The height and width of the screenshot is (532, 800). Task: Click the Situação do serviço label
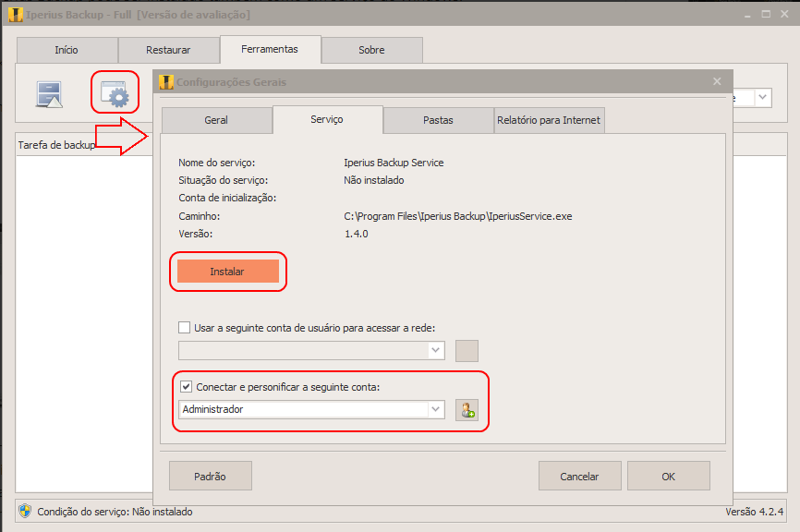click(x=223, y=180)
